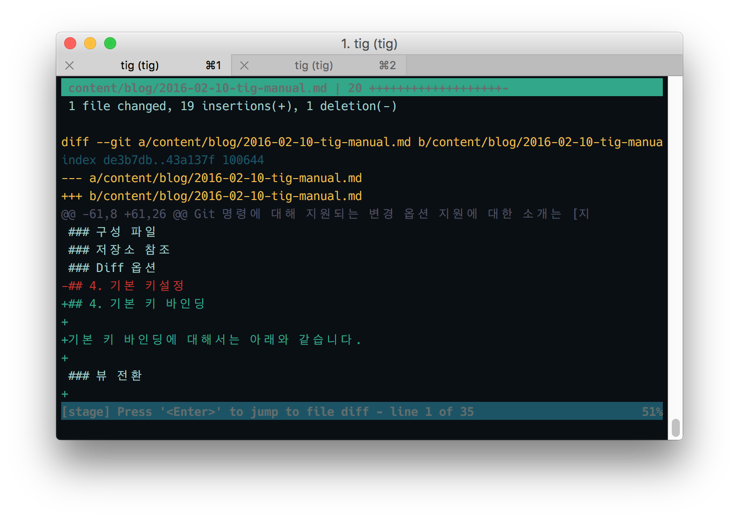The height and width of the screenshot is (520, 739).
Task: Click the green zoom window button
Action: (x=110, y=43)
